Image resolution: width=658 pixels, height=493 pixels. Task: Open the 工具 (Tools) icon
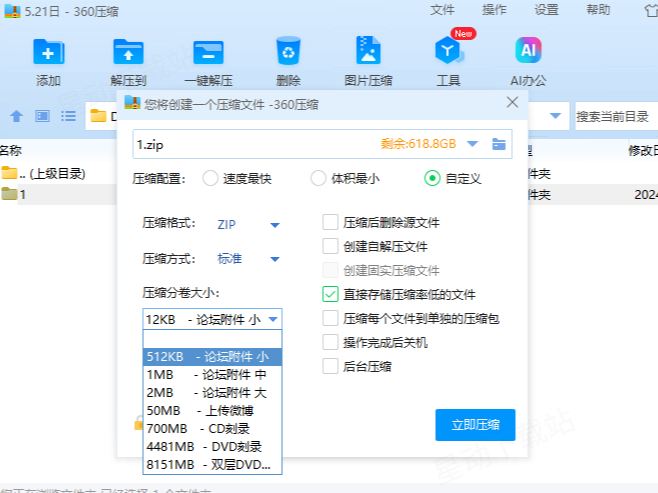pos(448,50)
